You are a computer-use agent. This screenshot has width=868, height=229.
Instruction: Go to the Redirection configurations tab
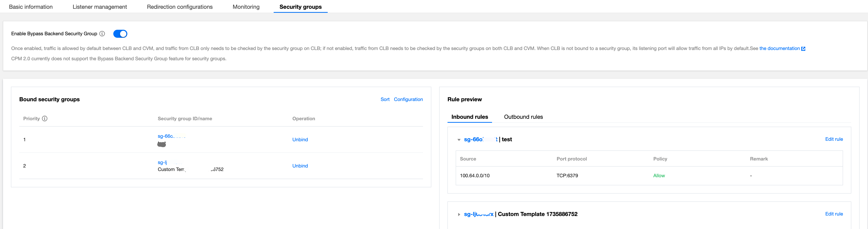[180, 7]
